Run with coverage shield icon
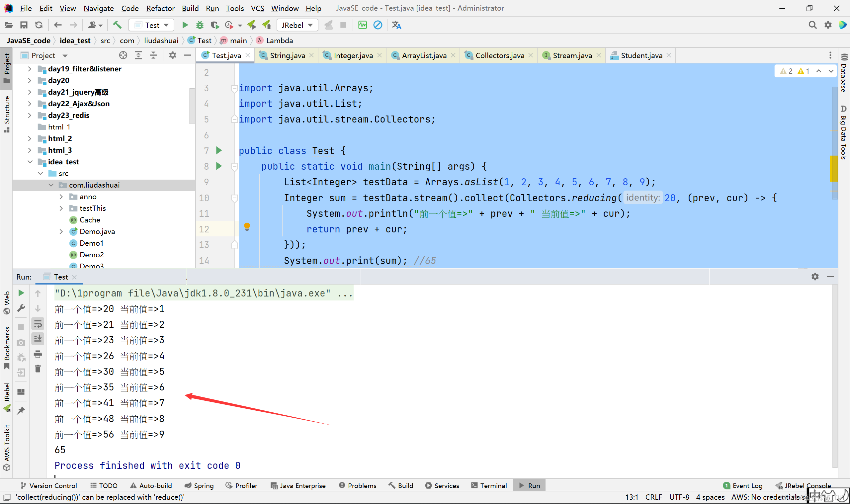This screenshot has width=850, height=504. pos(214,25)
